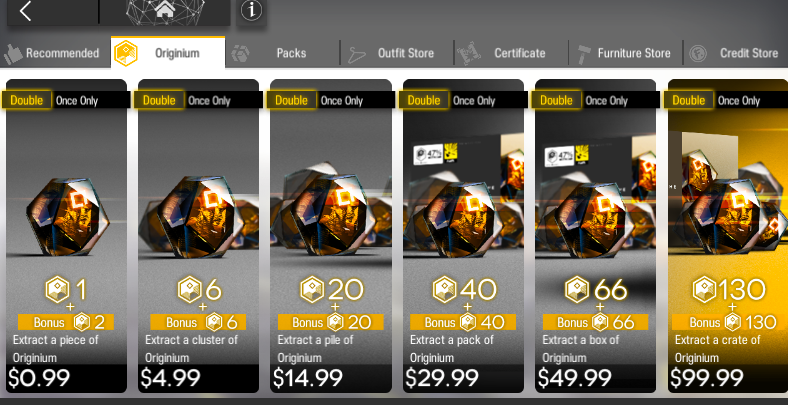Choose the $49.99 box of Originium

click(596, 236)
